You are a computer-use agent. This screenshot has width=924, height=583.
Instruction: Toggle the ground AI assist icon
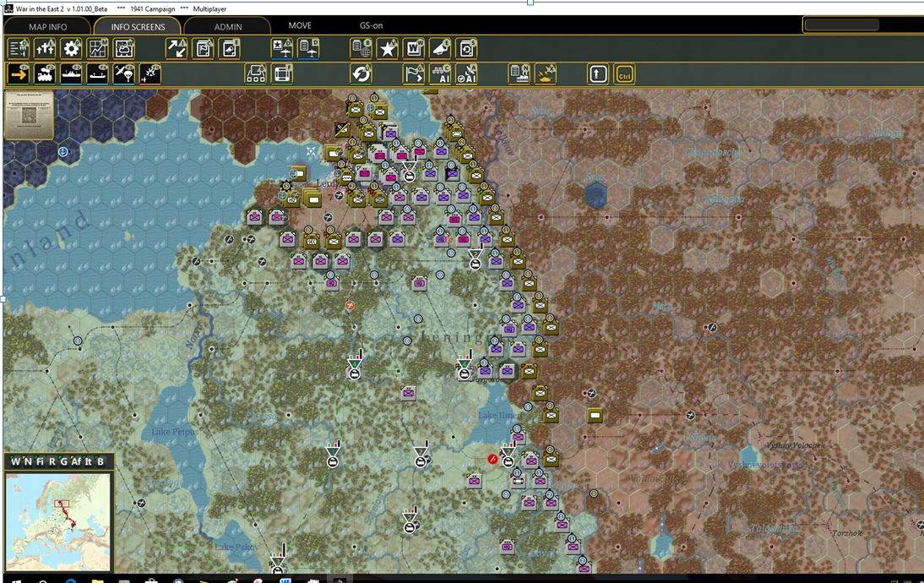click(x=440, y=74)
